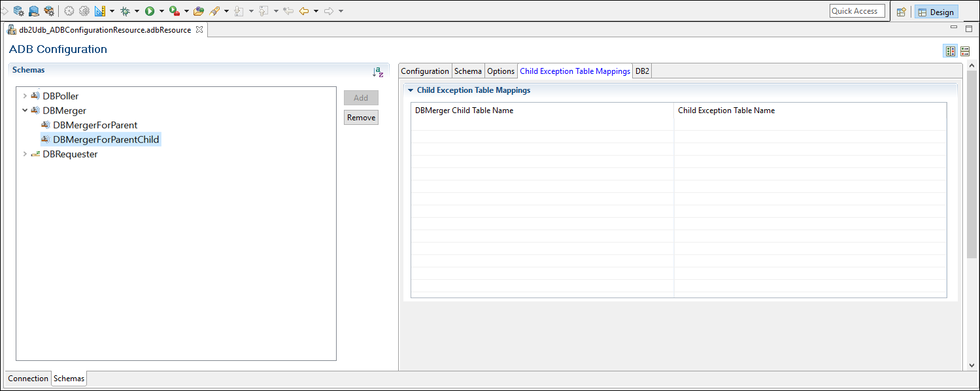980x391 pixels.
Task: Switch to the Configuration tab
Action: coord(425,71)
